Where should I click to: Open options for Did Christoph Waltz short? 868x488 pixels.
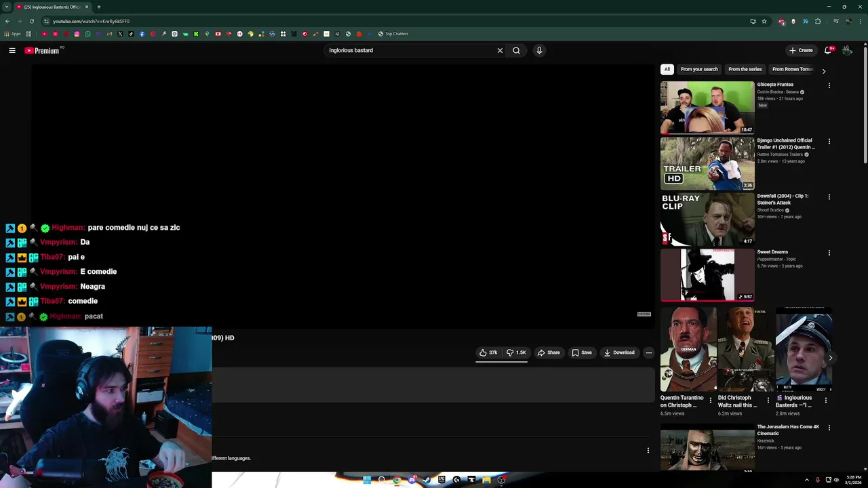[x=768, y=401]
